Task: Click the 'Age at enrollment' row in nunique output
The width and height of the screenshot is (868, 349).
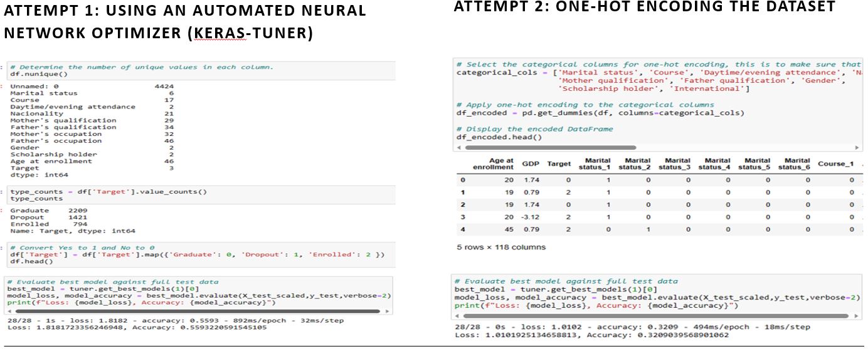Action: click(92, 161)
